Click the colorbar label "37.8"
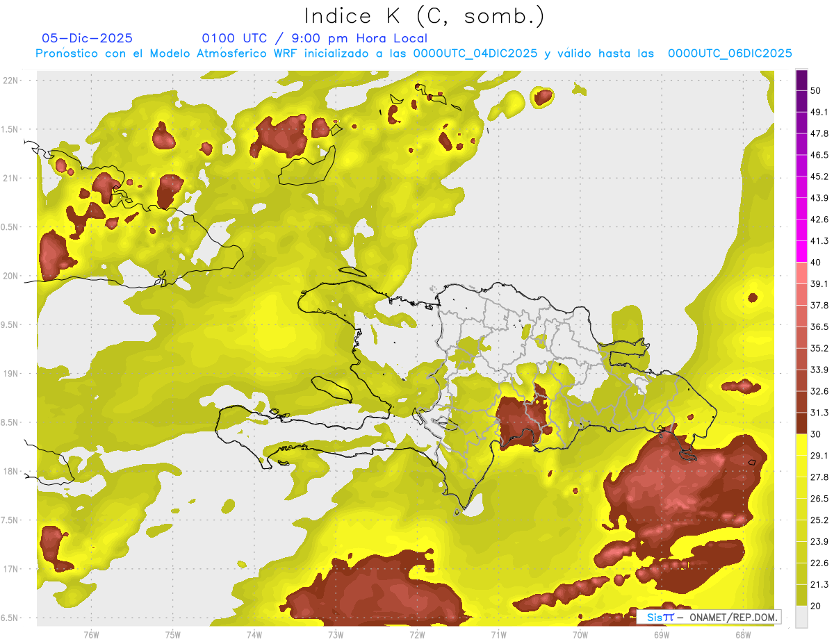This screenshot has height=644, width=834. click(x=819, y=305)
